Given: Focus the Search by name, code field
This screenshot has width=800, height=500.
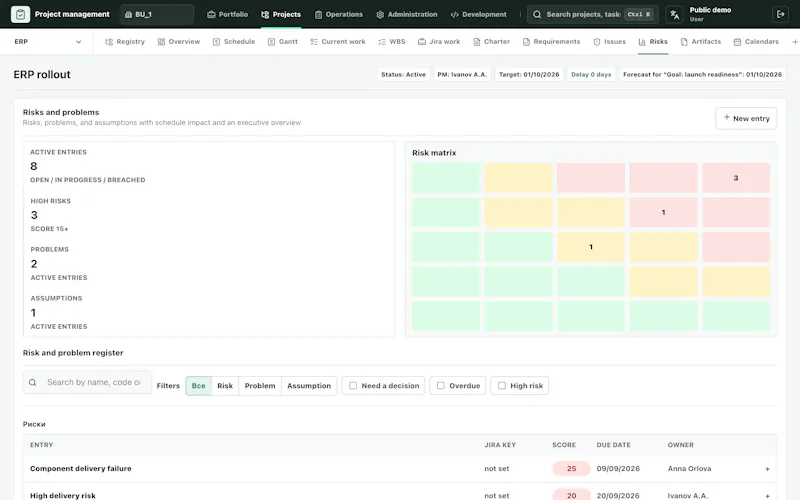Looking at the screenshot, I should (87, 382).
